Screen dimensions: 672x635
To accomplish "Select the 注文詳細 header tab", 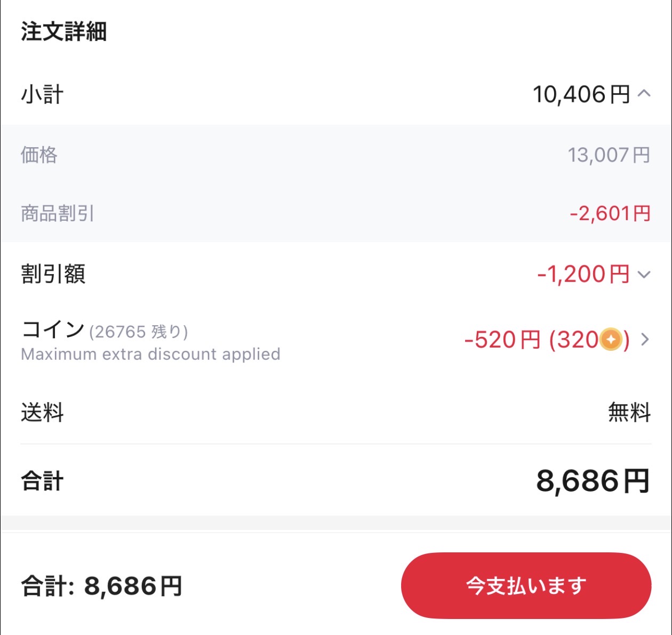I will (x=64, y=31).
